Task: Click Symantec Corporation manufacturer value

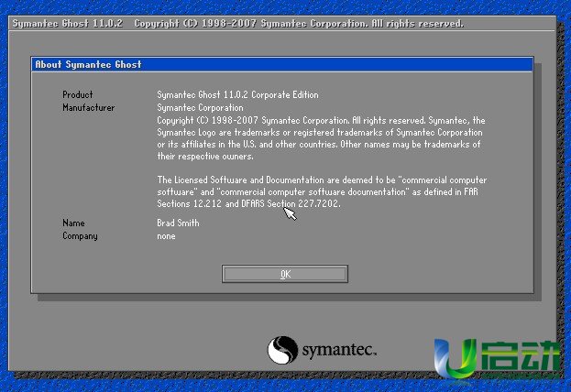Action: point(201,108)
